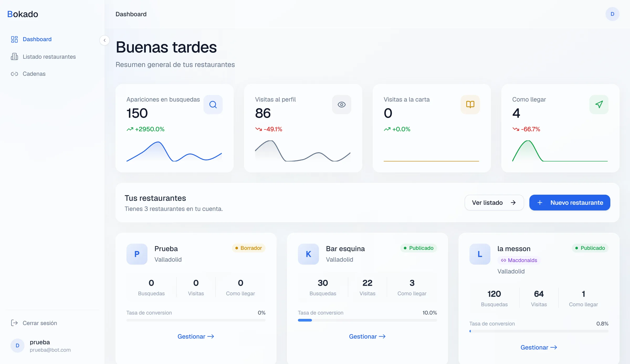Screen dimensions: 630x364
Task: Click the downward trend icon beside -49.1%
Action: point(259,129)
